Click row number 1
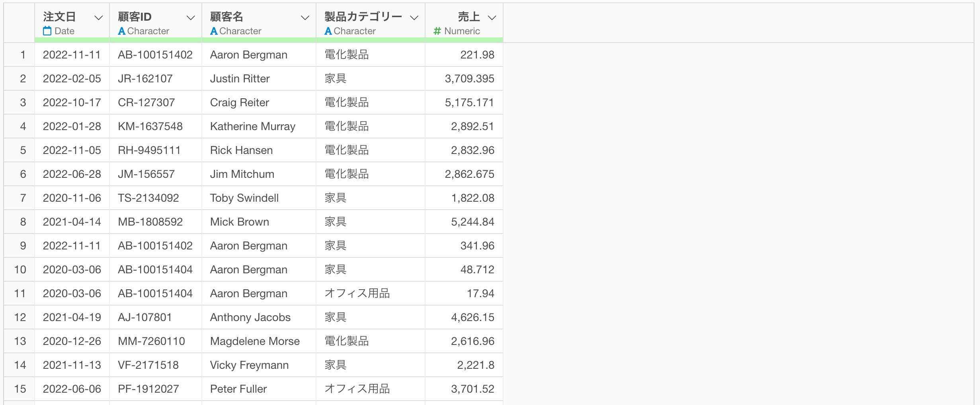This screenshot has width=980, height=405. point(23,55)
